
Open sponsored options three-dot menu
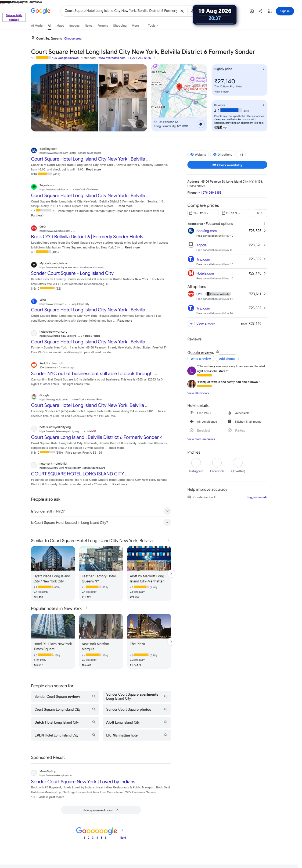point(265,224)
